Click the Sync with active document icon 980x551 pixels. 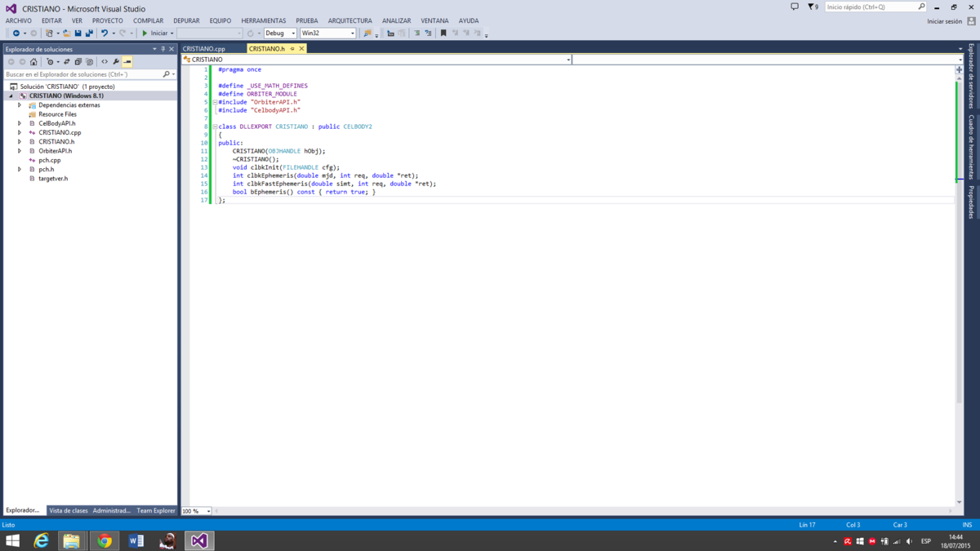click(67, 62)
